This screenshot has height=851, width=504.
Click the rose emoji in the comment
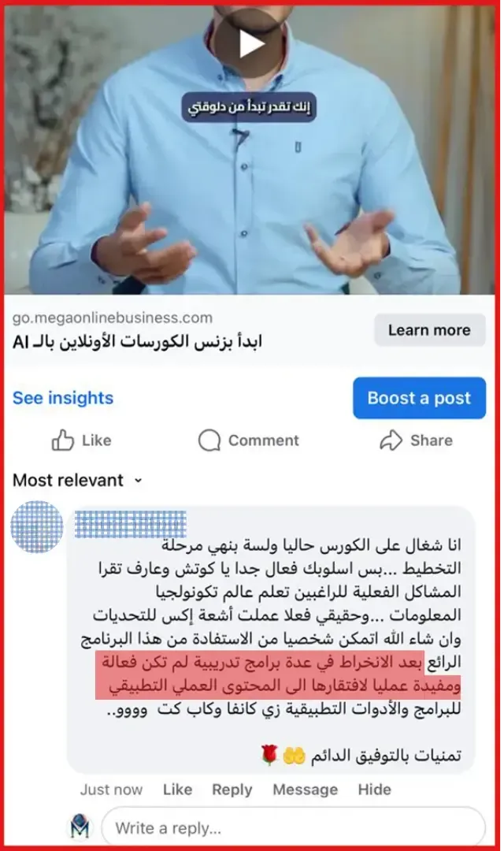[x=269, y=755]
